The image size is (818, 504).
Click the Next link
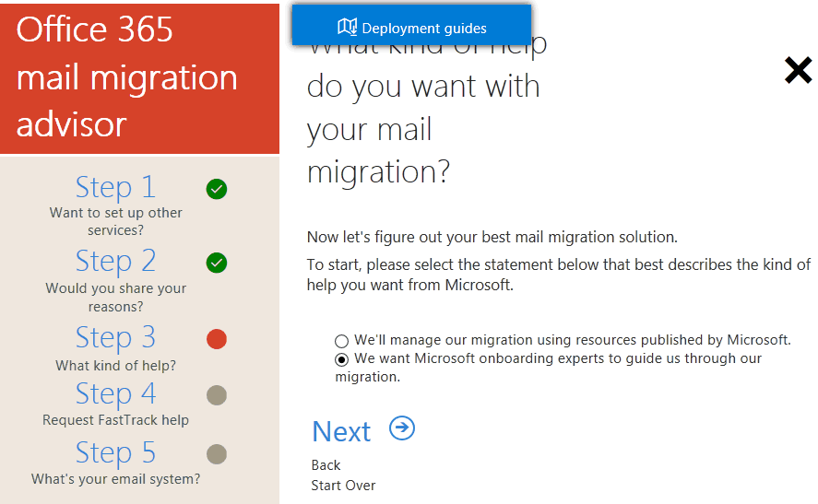click(341, 431)
